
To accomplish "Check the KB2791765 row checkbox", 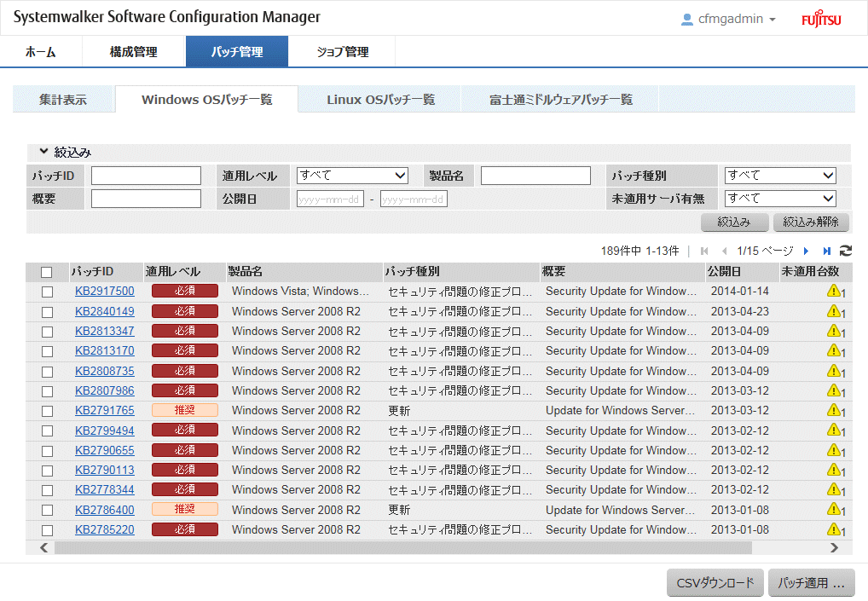I will pos(48,411).
